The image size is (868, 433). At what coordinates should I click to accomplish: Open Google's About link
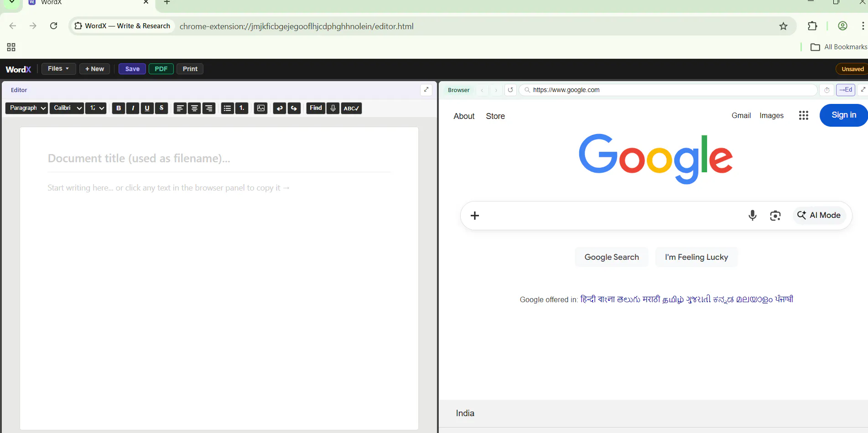pos(464,116)
